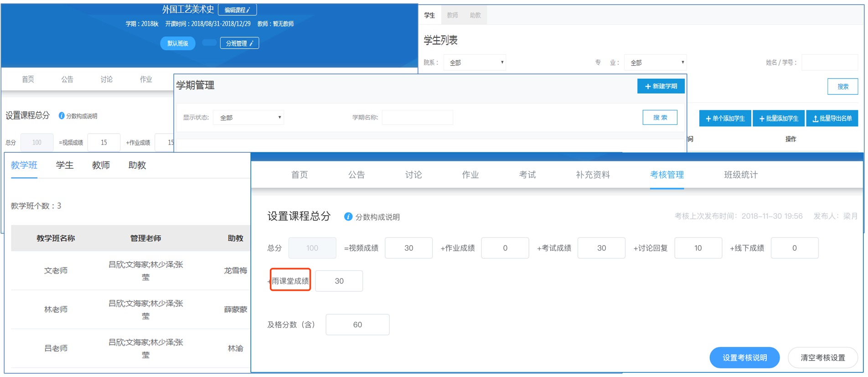Click the disabled 总分 field in 考核管理 panel

[x=312, y=248]
